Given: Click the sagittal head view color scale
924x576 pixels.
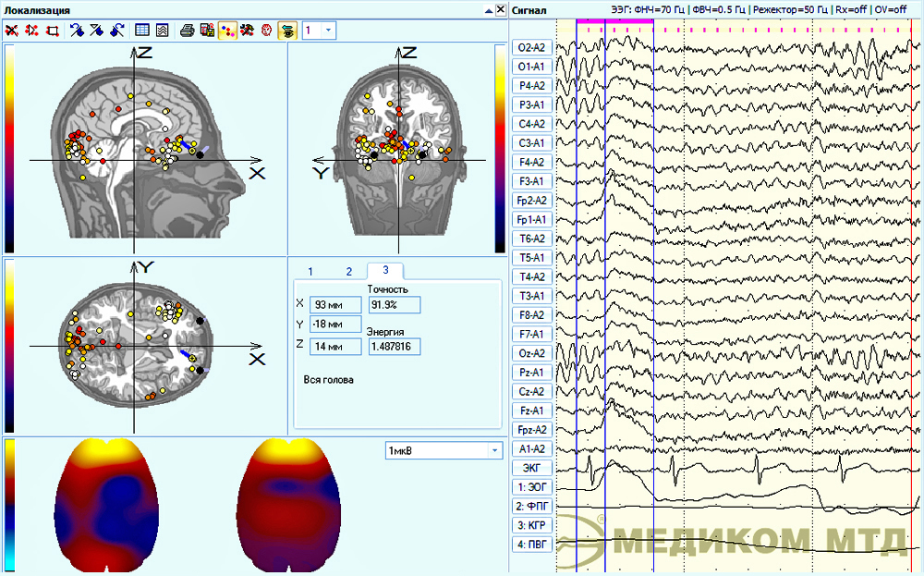Looking at the screenshot, I should coord(9,149).
